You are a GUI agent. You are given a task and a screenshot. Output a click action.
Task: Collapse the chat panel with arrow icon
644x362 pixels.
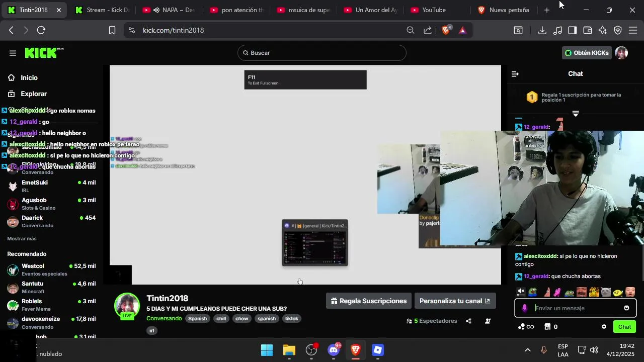point(515,74)
